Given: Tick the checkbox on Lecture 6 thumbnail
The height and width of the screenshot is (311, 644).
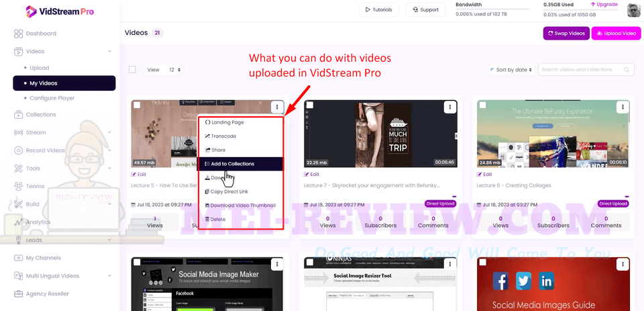Looking at the screenshot, I should [x=482, y=105].
